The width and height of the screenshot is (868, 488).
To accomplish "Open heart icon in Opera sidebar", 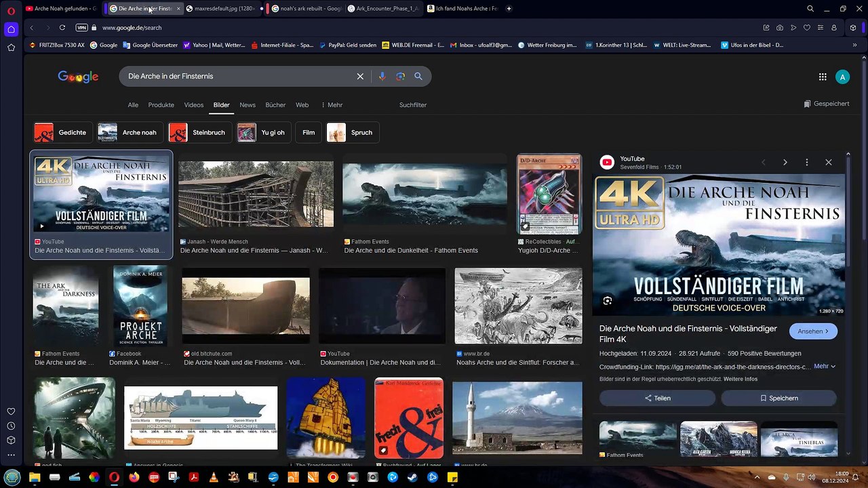I will 11,411.
